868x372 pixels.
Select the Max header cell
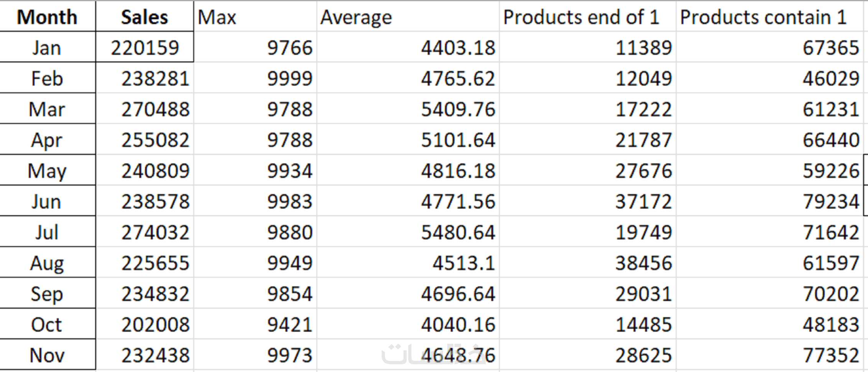click(255, 17)
